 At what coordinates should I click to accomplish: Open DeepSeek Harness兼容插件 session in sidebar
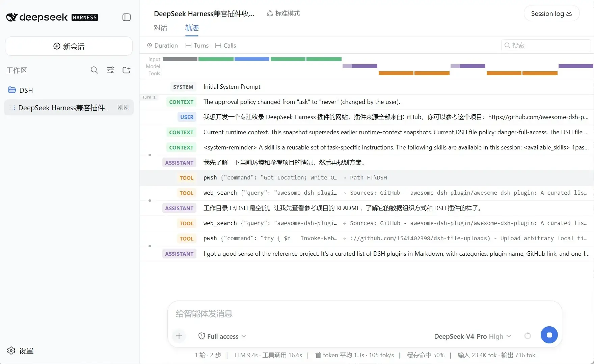click(69, 108)
